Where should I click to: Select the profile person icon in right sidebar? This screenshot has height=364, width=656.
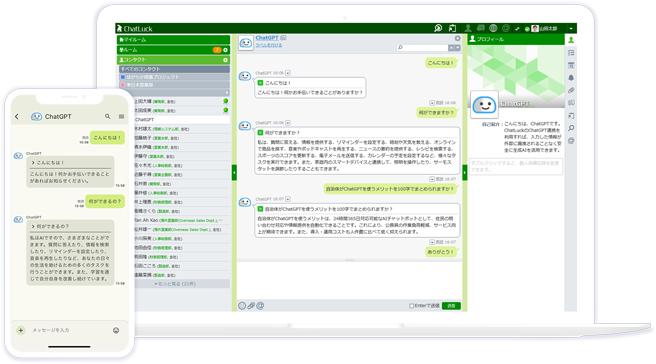[571, 40]
